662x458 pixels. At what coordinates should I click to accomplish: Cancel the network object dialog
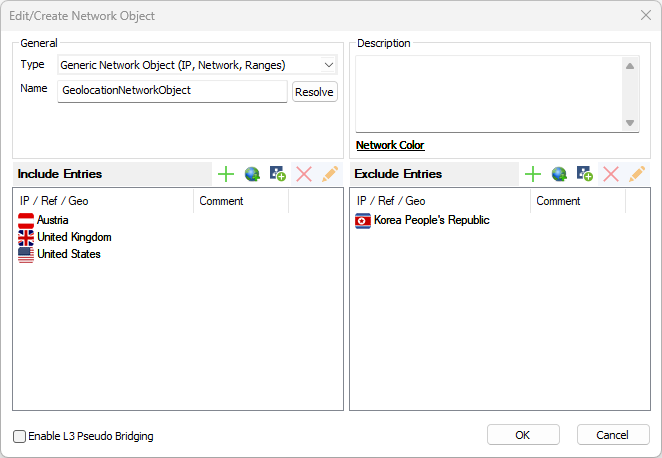[613, 435]
